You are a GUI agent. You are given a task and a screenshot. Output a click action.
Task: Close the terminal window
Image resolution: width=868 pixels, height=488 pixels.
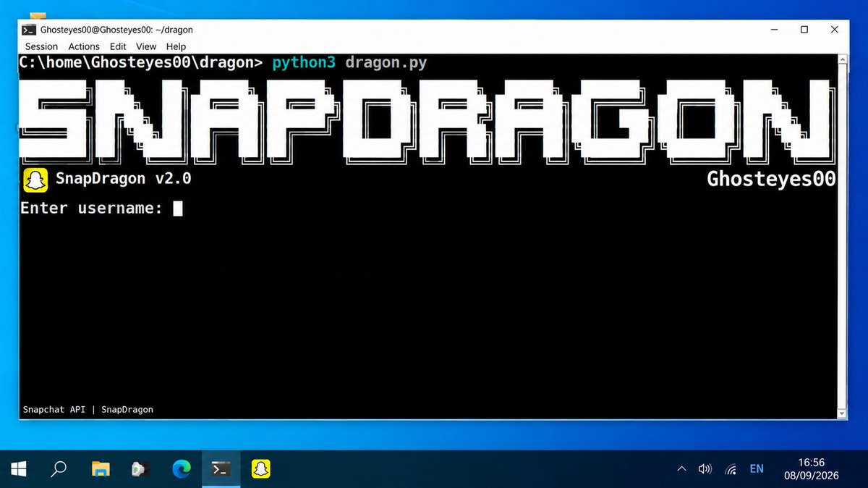tap(835, 30)
